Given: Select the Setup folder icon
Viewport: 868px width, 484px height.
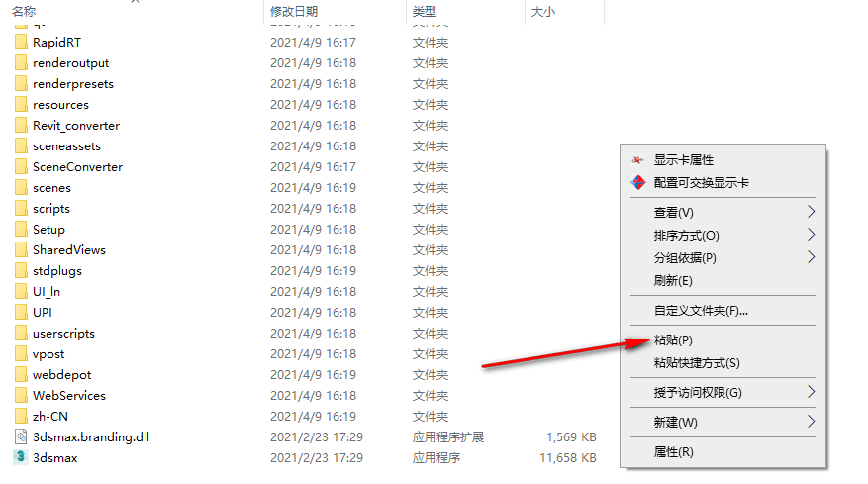Looking at the screenshot, I should click(x=21, y=230).
